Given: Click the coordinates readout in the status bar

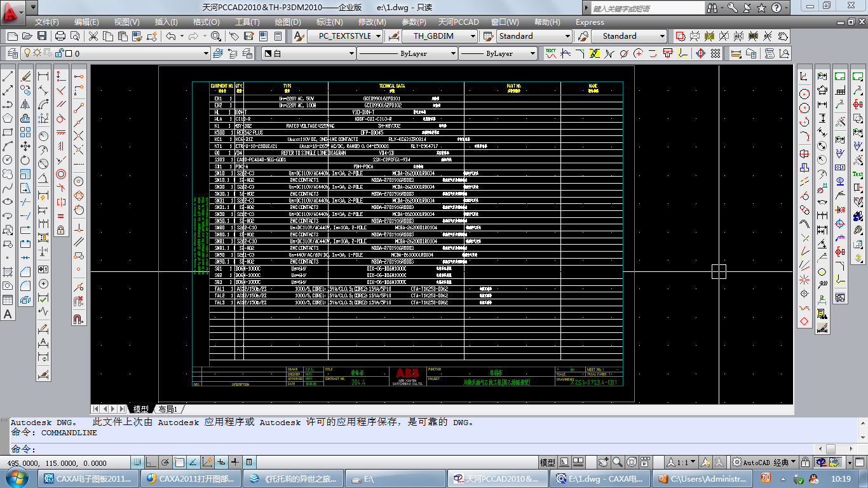Looking at the screenshot, I should coord(57,463).
